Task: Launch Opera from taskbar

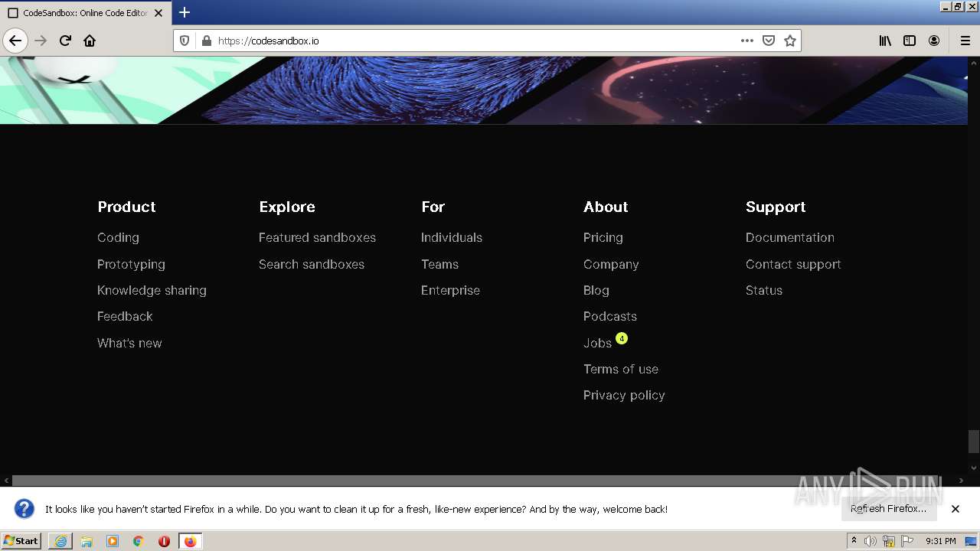Action: tap(164, 541)
